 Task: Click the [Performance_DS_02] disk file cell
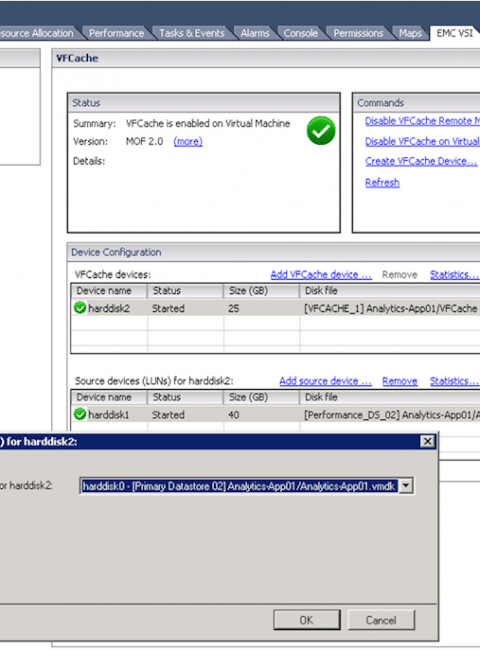pyautogui.click(x=392, y=415)
